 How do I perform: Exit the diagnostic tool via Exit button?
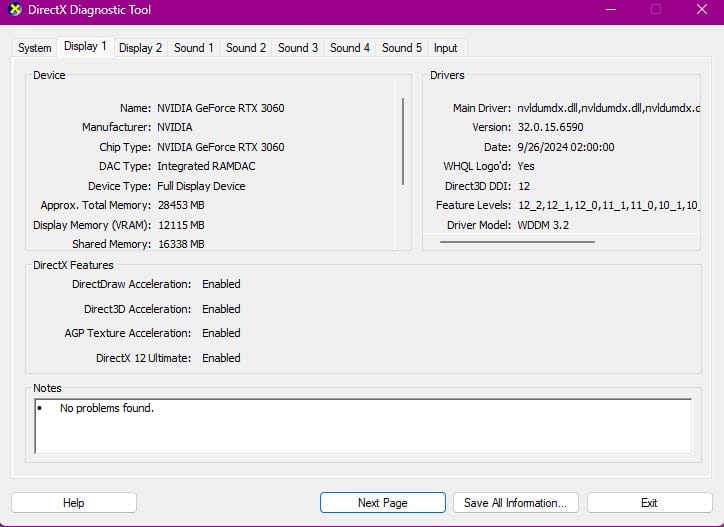(649, 503)
